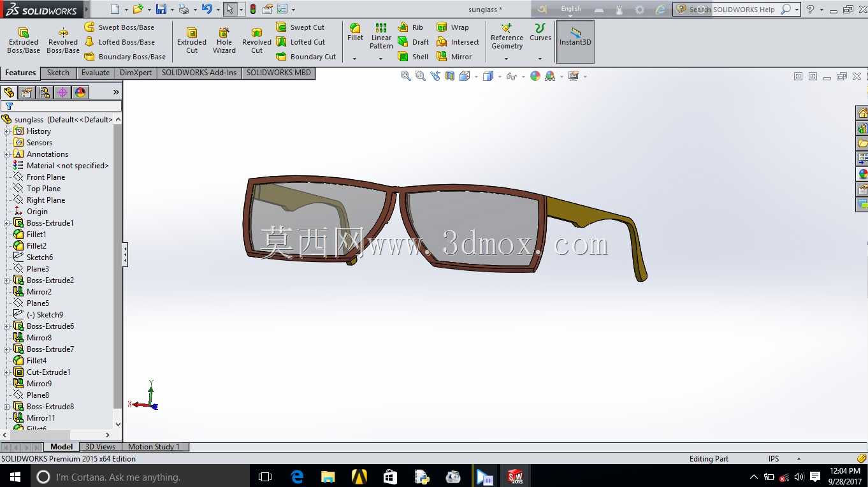Open the IPS unit system status entry
The width and height of the screenshot is (868, 487).
(x=774, y=459)
